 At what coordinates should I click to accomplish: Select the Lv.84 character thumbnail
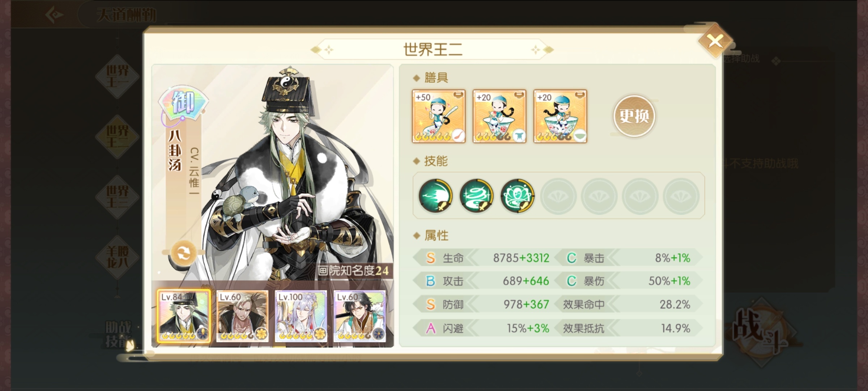(183, 316)
